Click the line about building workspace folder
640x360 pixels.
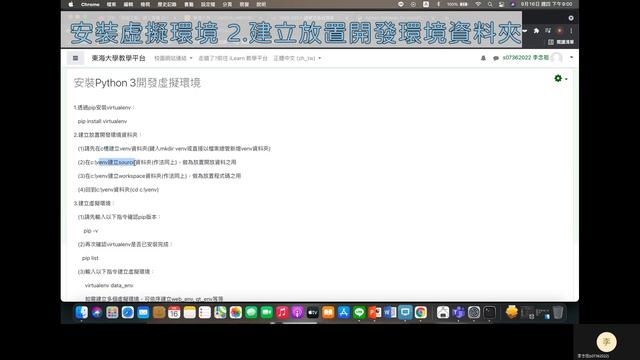[159, 176]
